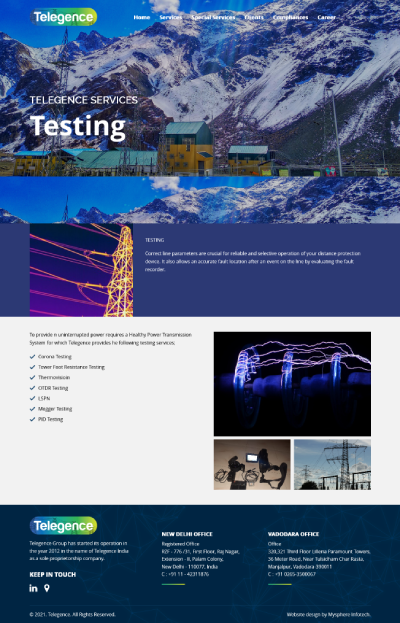The image size is (400, 623).
Task: Click checkmark beside PID Testing
Action: click(x=33, y=419)
